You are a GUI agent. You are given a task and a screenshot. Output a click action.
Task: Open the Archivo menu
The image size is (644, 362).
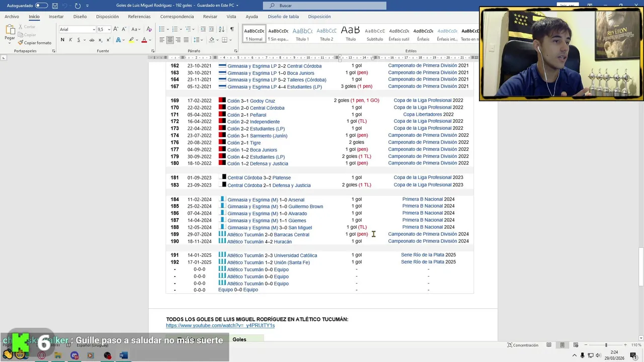click(12, 17)
